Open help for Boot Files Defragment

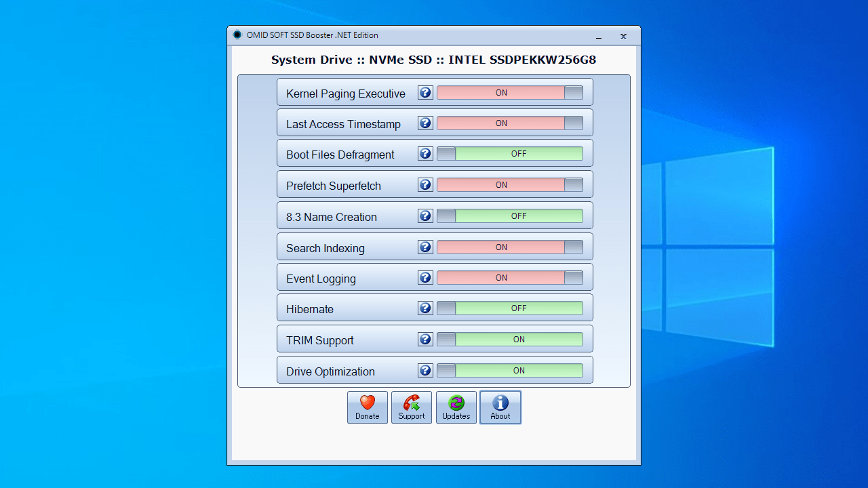click(425, 154)
